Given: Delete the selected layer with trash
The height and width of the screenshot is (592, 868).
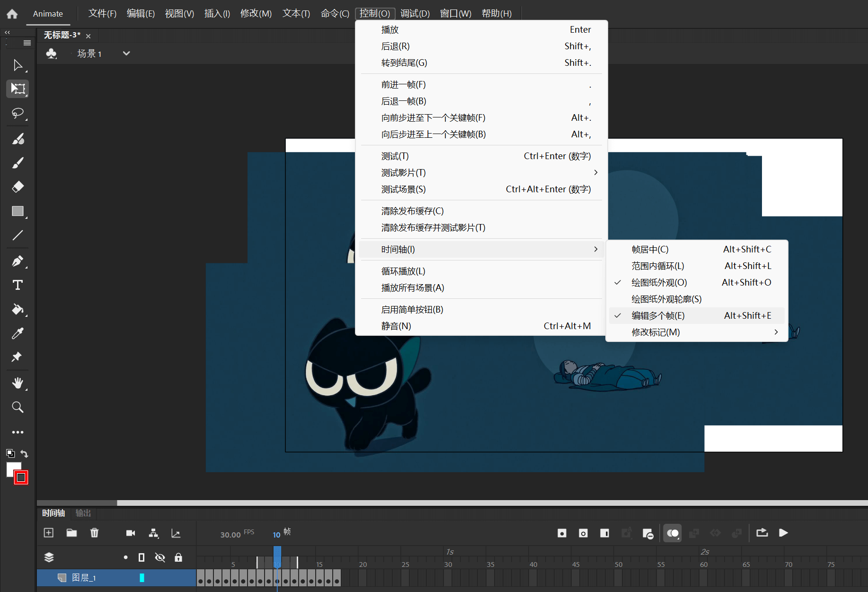Looking at the screenshot, I should pyautogui.click(x=94, y=533).
